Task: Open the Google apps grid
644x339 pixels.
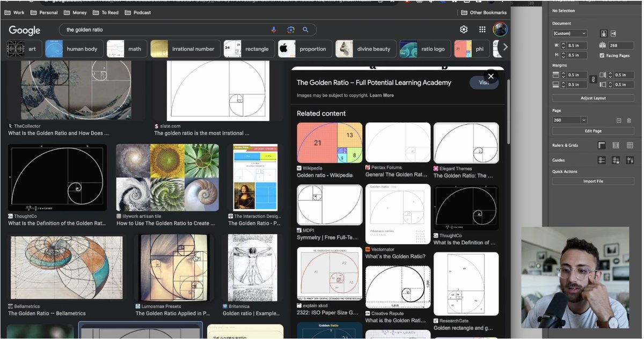Action: [482, 30]
